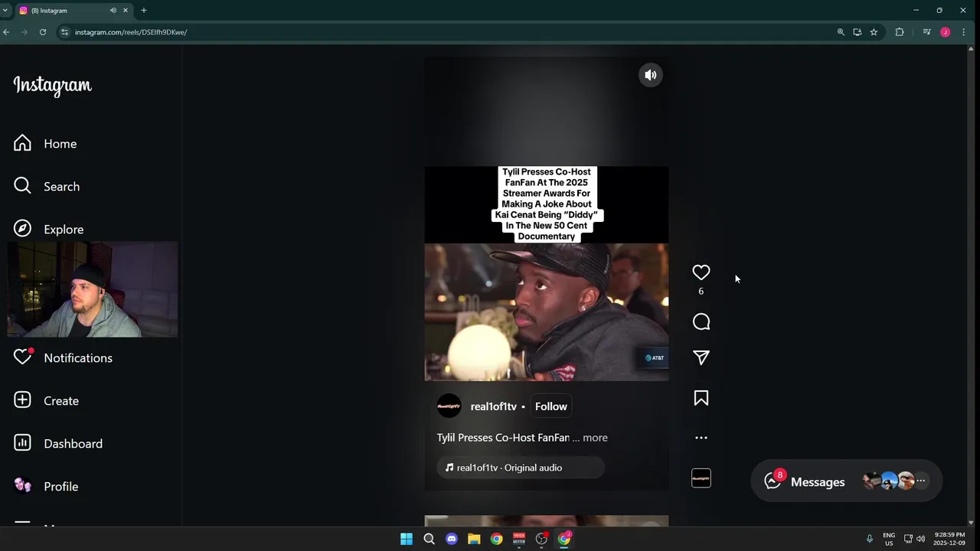Image resolution: width=980 pixels, height=551 pixels.
Task: Open the Dashboard in the sidebar
Action: [57, 444]
